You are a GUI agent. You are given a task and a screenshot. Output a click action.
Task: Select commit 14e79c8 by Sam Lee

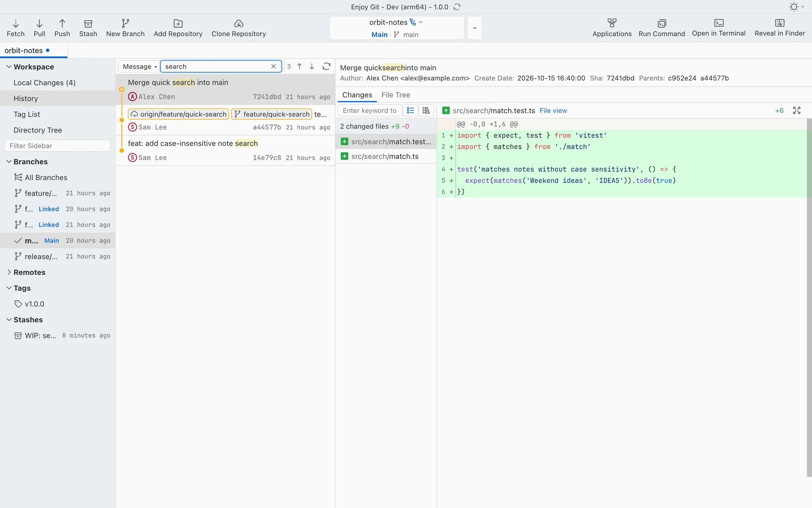coord(225,151)
